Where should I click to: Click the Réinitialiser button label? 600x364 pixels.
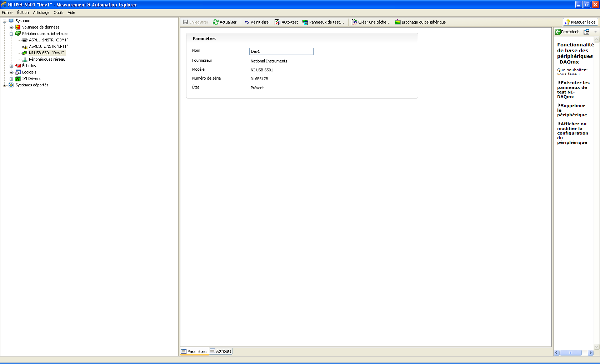point(260,22)
